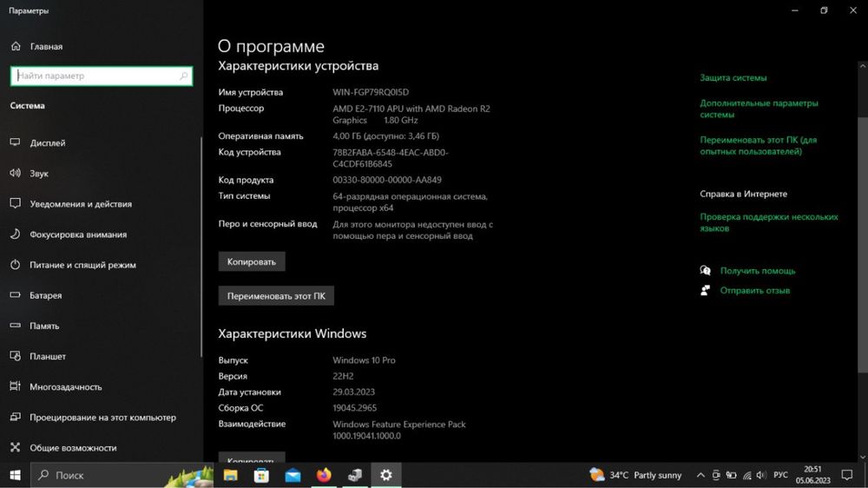Viewport: 868px width, 488px height.
Task: Open Проверка поддержки нескольких языков link
Action: [769, 222]
